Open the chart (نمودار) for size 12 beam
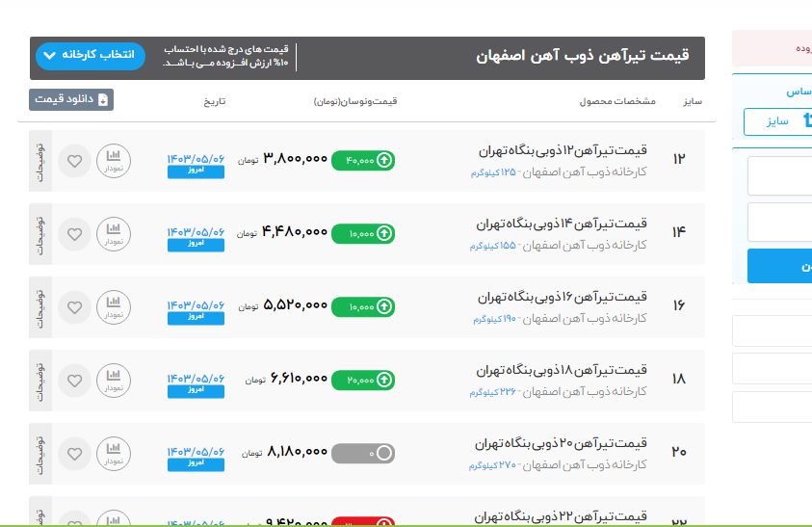This screenshot has width=812, height=527. click(114, 159)
